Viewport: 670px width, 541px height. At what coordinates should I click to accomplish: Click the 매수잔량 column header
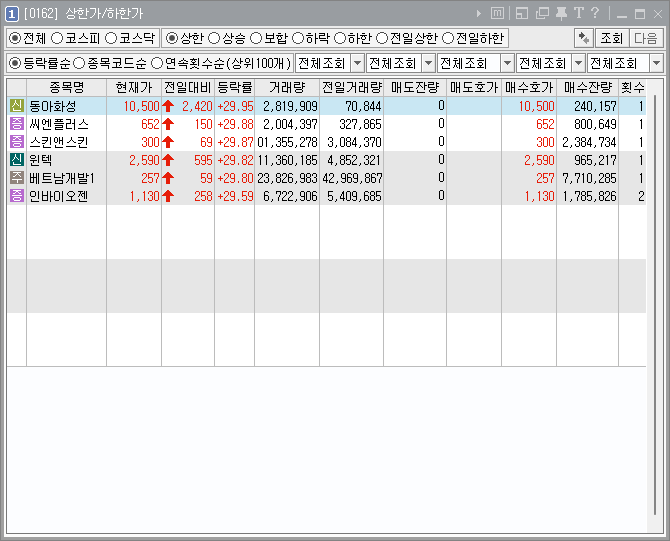click(x=588, y=88)
